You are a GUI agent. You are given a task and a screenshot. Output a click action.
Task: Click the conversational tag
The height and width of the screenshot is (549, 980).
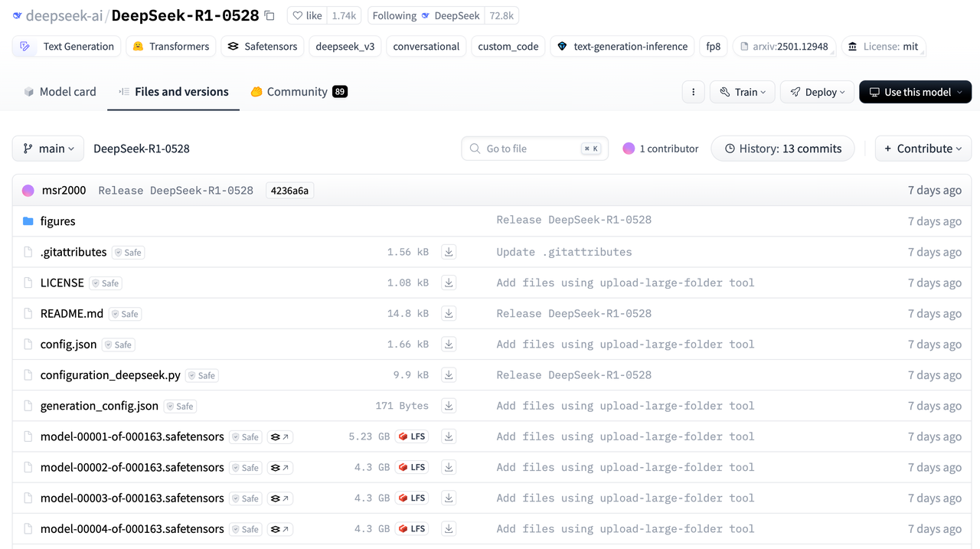coord(426,47)
